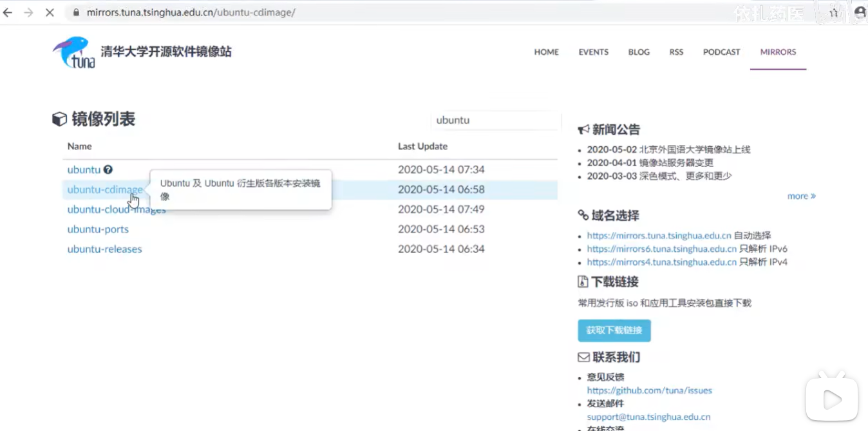Open the mirrors6 IPv6 domain link
This screenshot has height=431, width=868.
click(x=661, y=249)
